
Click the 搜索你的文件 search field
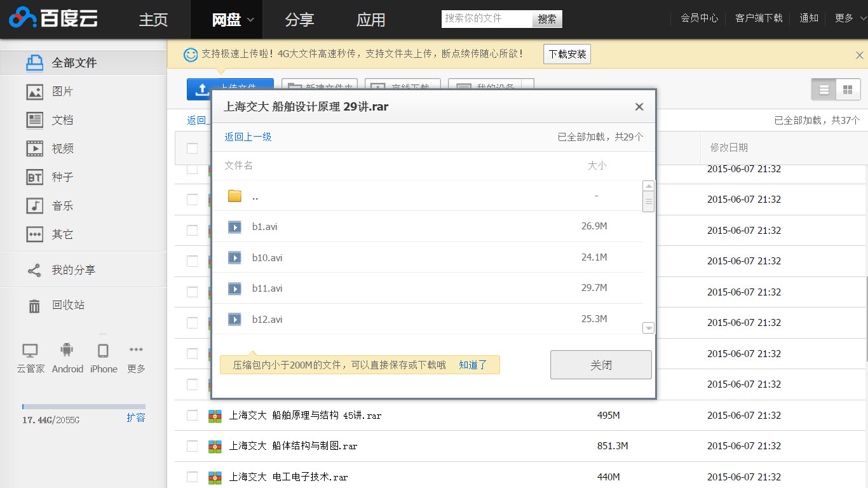(487, 19)
